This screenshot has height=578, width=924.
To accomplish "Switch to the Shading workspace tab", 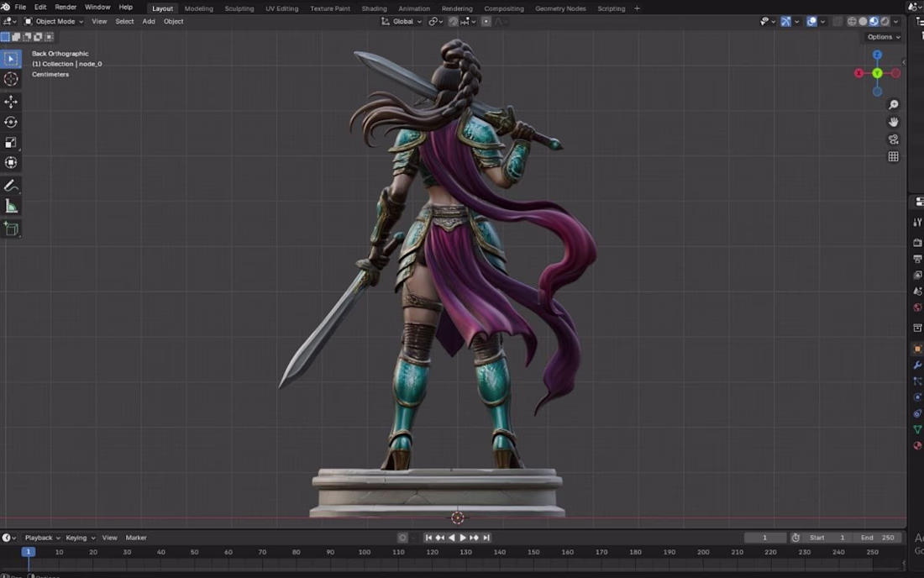I will tap(374, 8).
